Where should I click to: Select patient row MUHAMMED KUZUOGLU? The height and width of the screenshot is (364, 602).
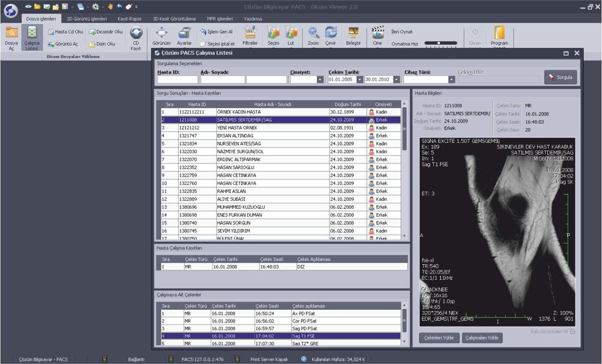tap(281, 207)
